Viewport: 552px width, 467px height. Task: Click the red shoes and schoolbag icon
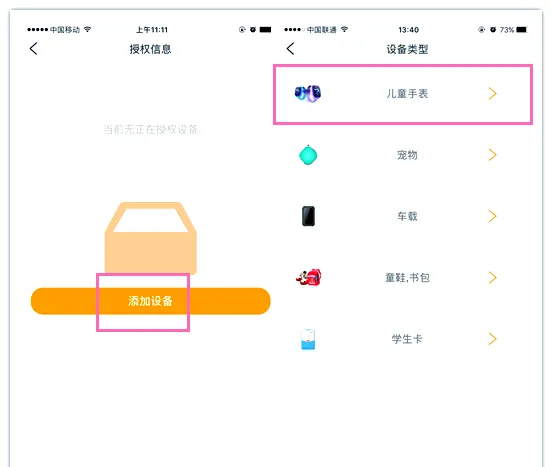(309, 277)
